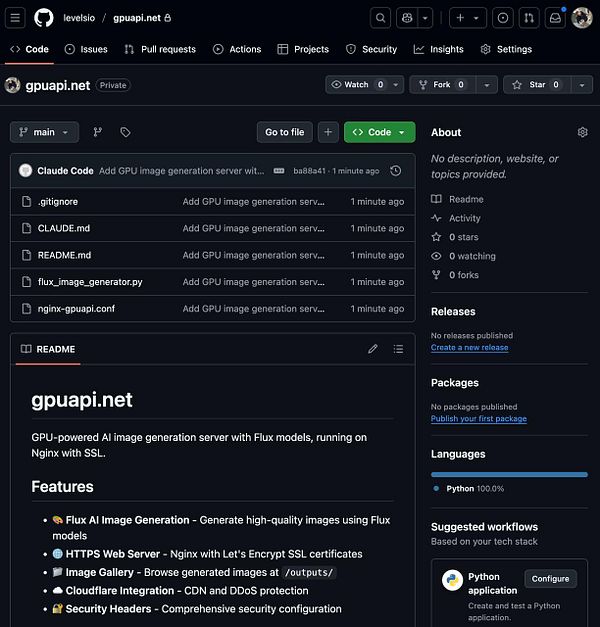Open commit message link in .gitignore row

(x=254, y=202)
